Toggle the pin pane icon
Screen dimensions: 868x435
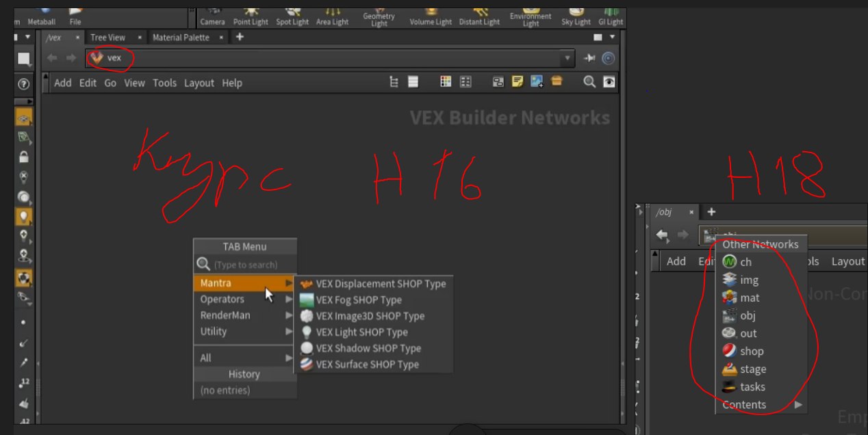589,59
